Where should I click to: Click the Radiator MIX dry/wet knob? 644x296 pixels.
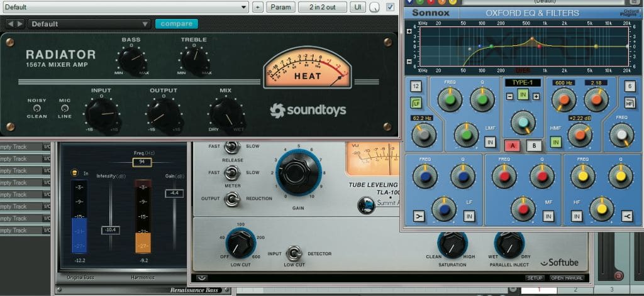point(226,114)
